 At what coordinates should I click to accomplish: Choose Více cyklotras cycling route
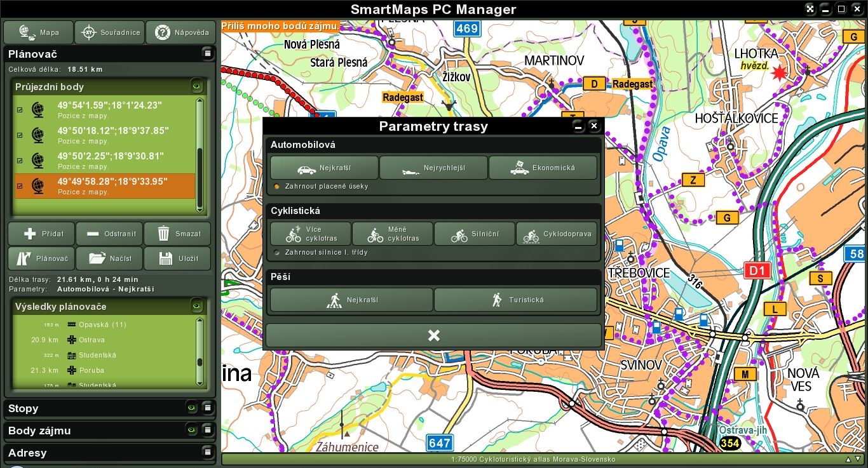[x=310, y=234]
